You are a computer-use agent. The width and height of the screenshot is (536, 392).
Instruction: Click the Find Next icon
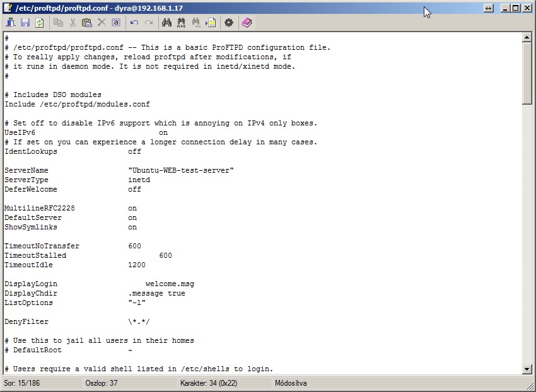click(196, 23)
